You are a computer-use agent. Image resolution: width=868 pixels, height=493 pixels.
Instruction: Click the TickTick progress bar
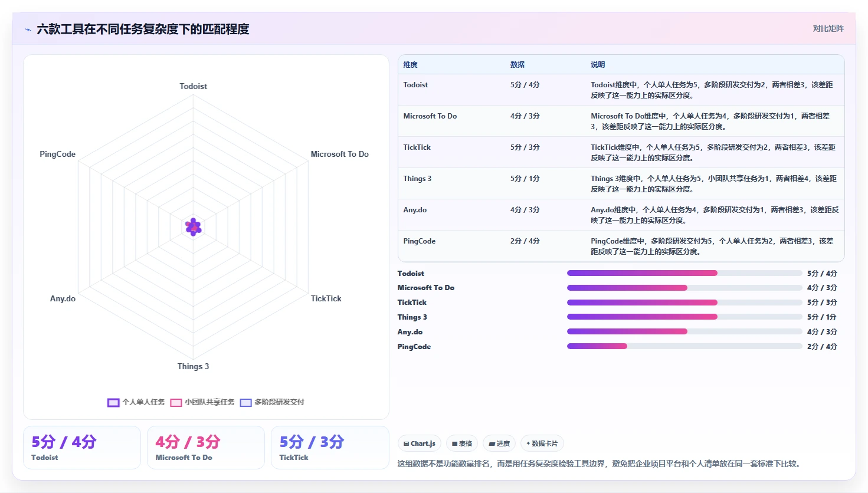pyautogui.click(x=684, y=303)
